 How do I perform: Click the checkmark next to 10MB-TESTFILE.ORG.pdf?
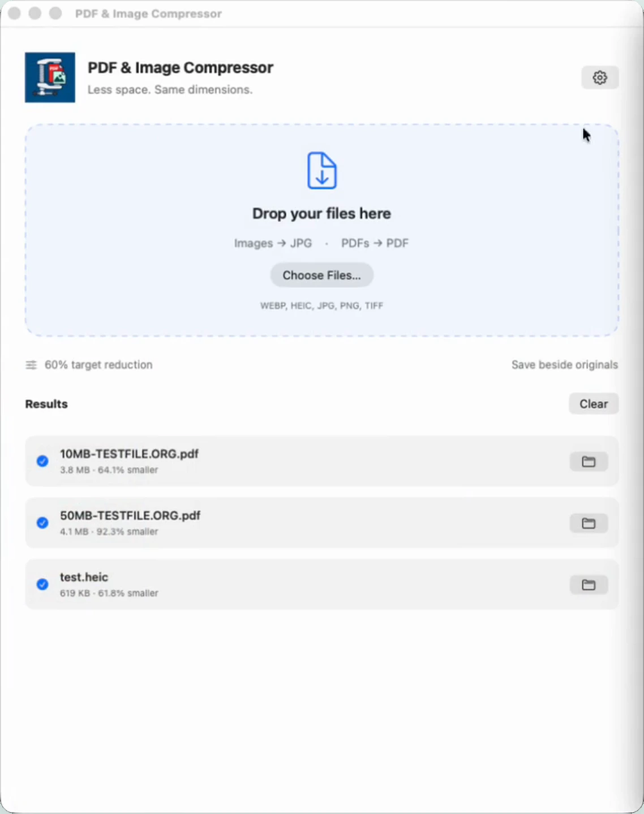(42, 461)
